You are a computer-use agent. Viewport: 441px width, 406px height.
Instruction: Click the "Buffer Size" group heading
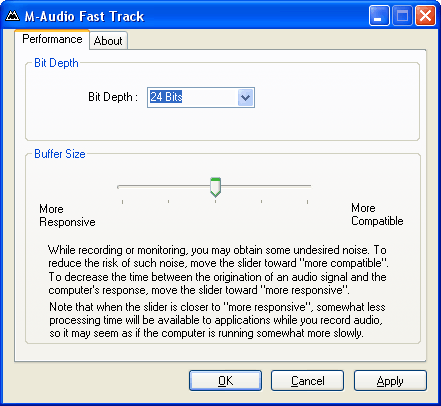[x=60, y=154]
